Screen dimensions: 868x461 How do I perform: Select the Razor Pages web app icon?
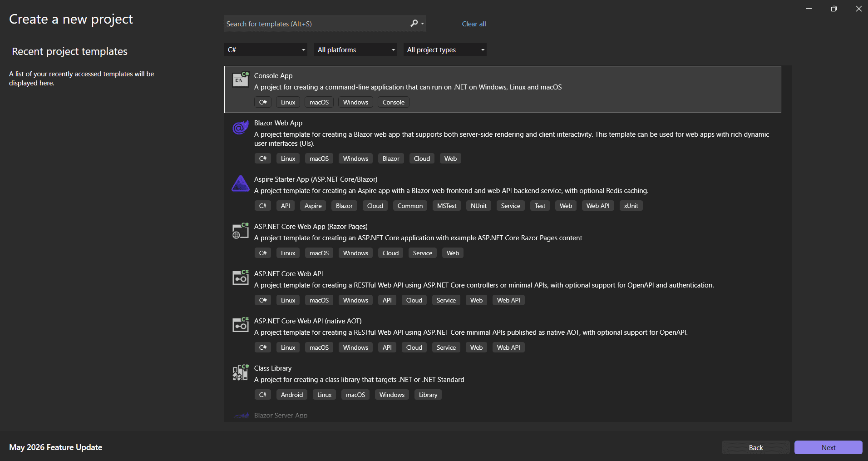[x=241, y=231]
